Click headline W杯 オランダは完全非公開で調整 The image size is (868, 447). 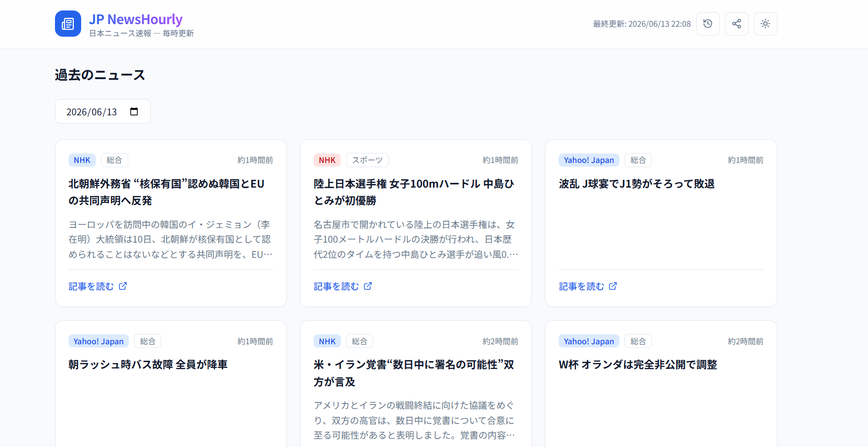coord(638,365)
